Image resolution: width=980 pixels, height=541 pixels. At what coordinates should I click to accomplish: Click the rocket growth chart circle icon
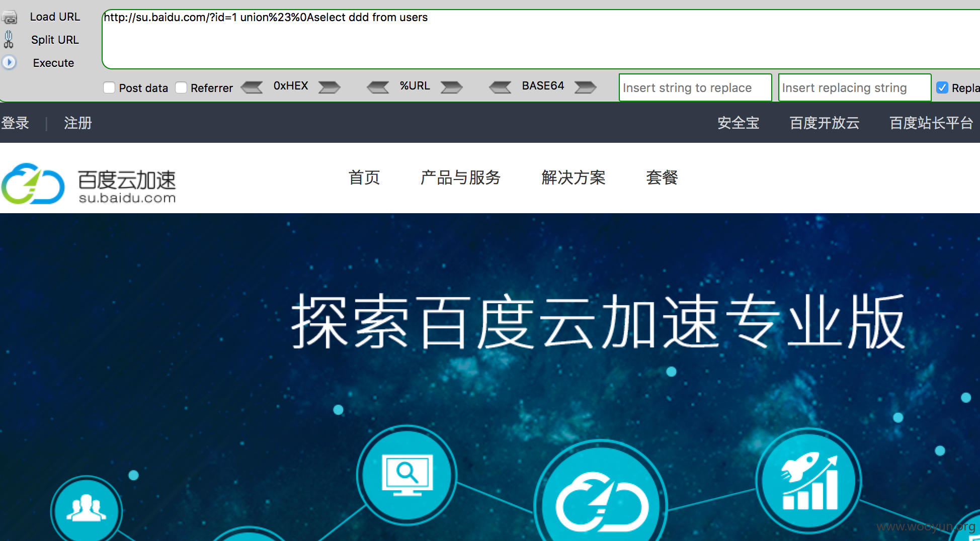[809, 481]
